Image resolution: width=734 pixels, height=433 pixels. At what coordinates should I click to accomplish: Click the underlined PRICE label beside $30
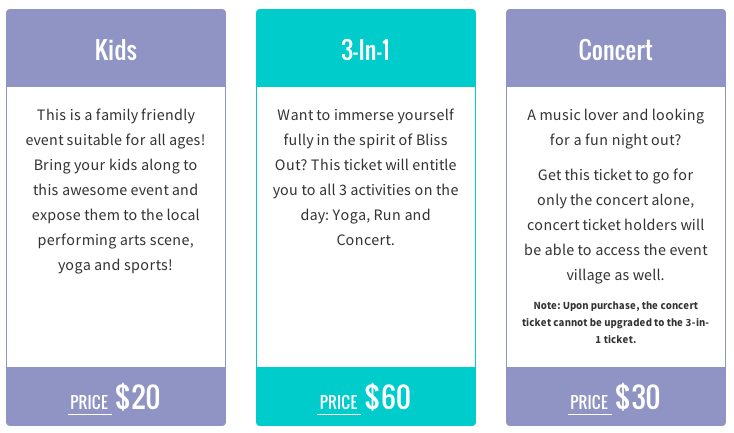[589, 402]
